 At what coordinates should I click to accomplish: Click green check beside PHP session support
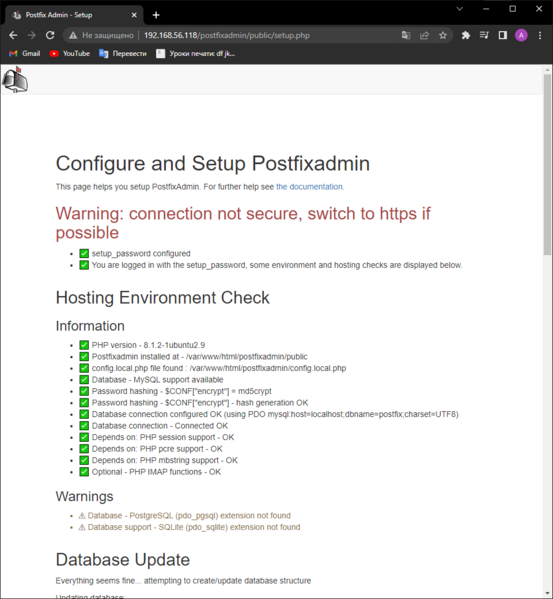(84, 437)
